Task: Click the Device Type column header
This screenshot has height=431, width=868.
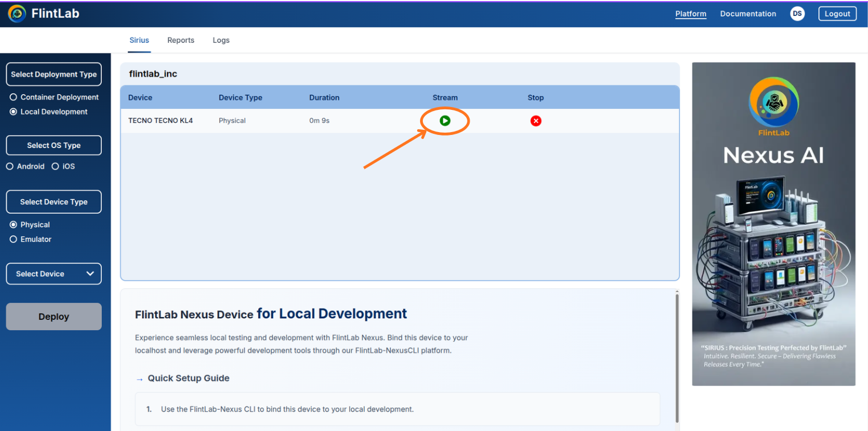Action: click(241, 97)
